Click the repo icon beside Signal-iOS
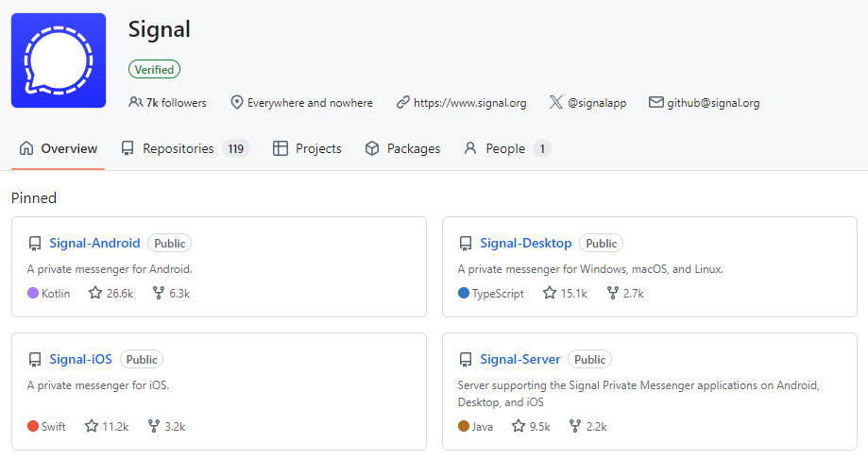 click(35, 360)
